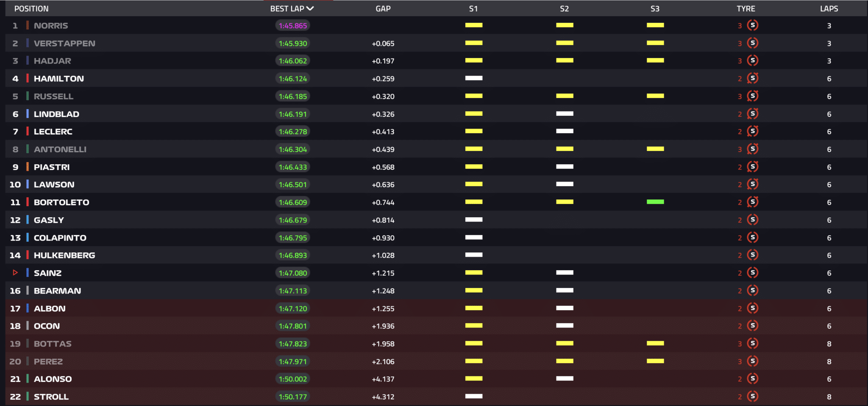Viewport: 868px width, 406px height.
Task: Click the gap value +4.312
Action: click(383, 397)
